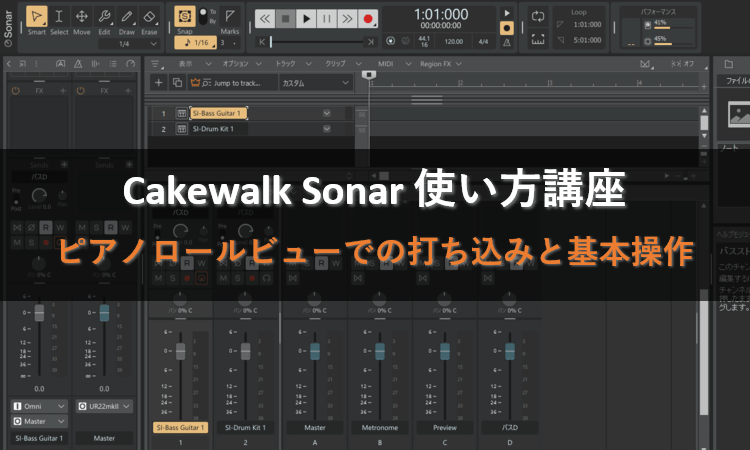This screenshot has height=450, width=750.
Task: Select the SI-Bass Guitar 1 mixer strip label
Action: tap(181, 427)
